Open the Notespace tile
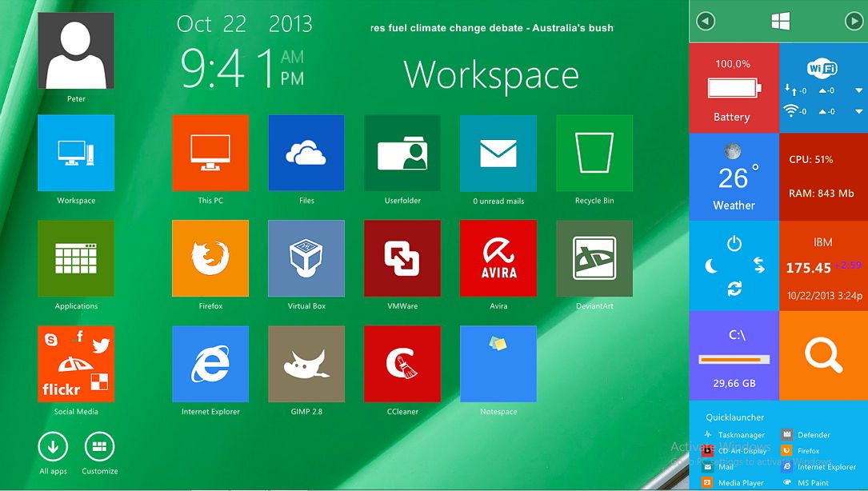 (x=498, y=364)
